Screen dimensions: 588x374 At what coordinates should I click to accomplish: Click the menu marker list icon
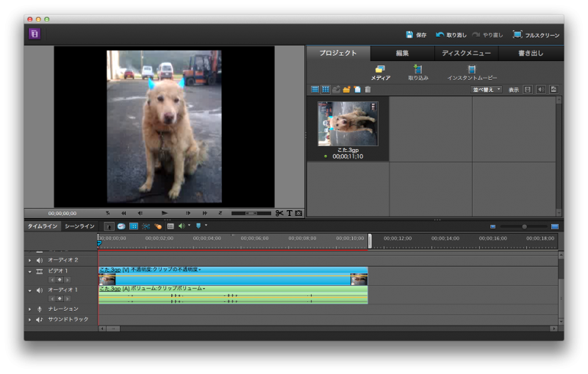pyautogui.click(x=171, y=226)
